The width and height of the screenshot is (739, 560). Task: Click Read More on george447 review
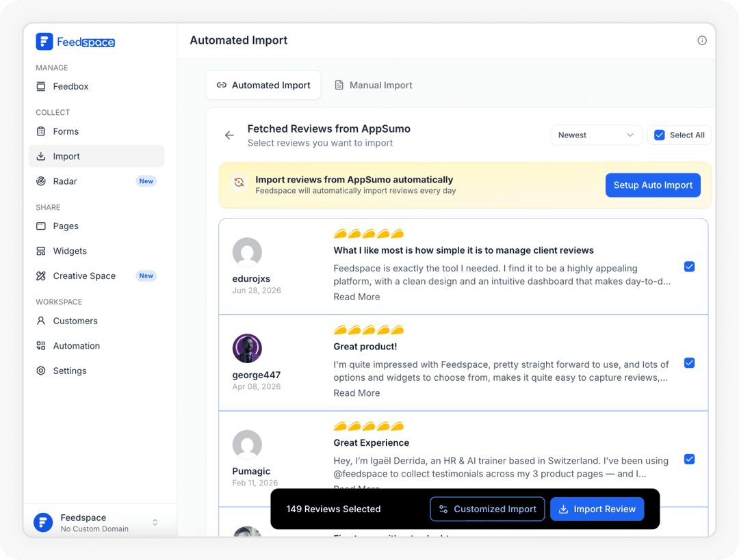coord(356,392)
